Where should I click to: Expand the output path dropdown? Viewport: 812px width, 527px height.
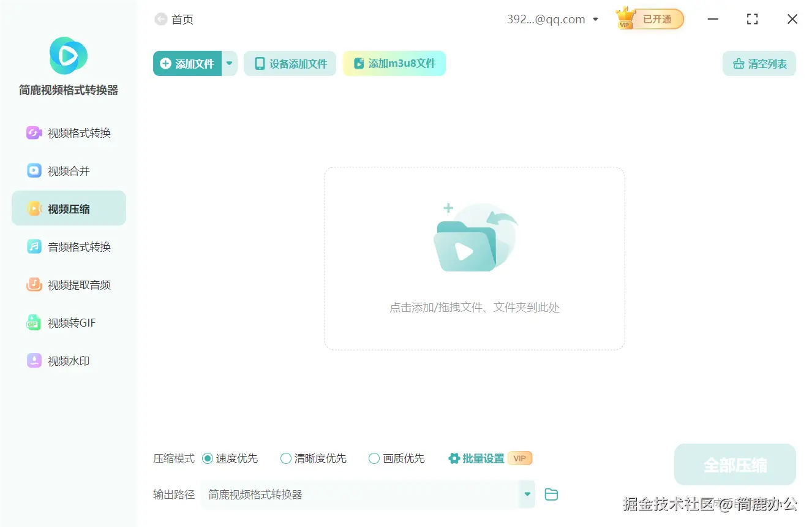coord(526,494)
